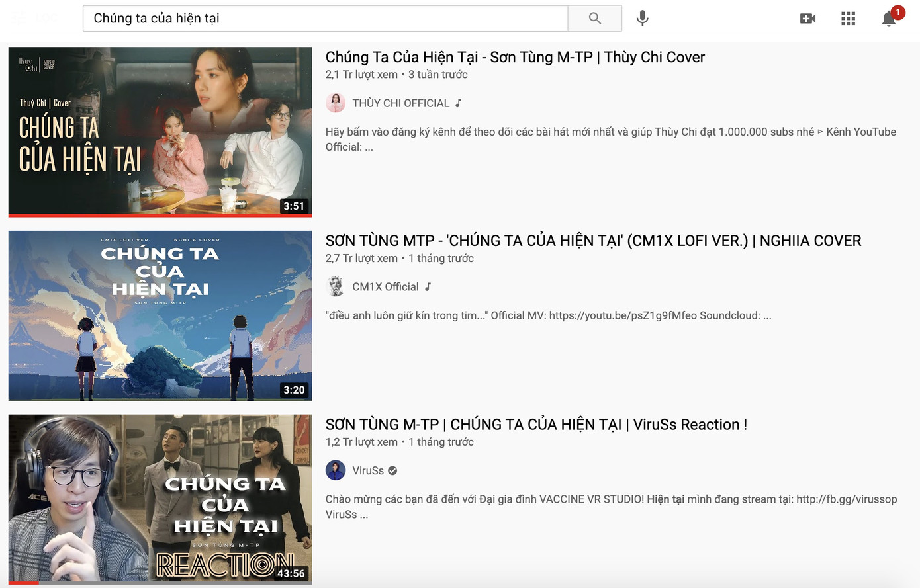Screen dimensions: 920x588
Task: Open the ViruSs Reaction video title
Action: (536, 424)
